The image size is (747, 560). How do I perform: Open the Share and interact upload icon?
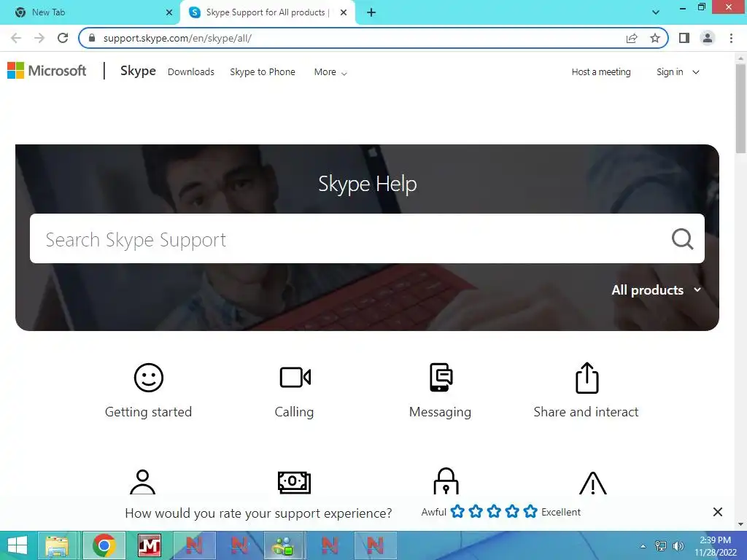pyautogui.click(x=587, y=378)
